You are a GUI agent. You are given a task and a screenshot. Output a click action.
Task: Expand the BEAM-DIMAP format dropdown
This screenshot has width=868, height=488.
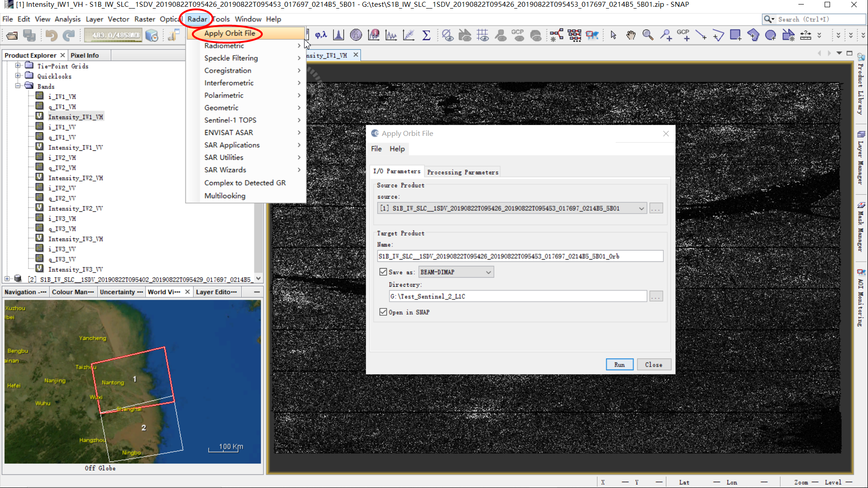(x=488, y=272)
